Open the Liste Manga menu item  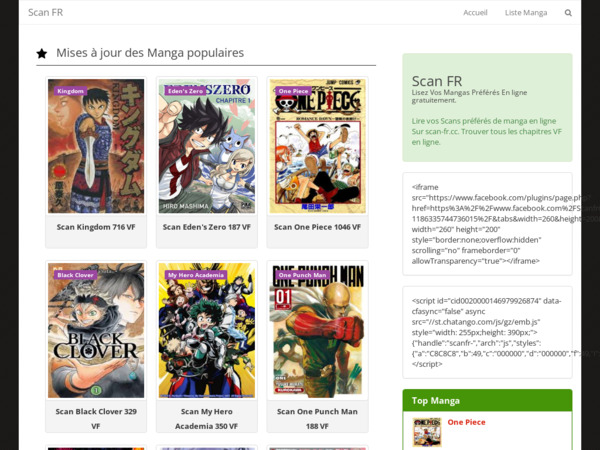(526, 13)
